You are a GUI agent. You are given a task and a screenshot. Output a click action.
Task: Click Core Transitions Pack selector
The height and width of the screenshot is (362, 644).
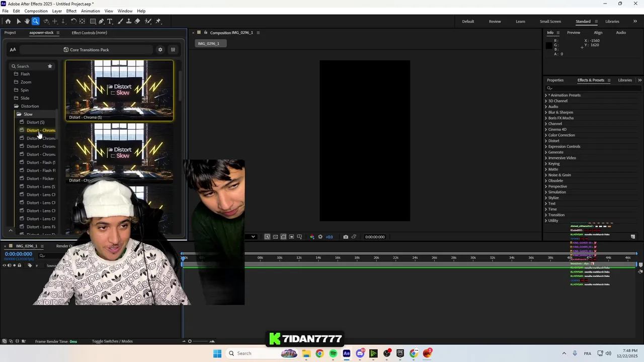[86, 49]
